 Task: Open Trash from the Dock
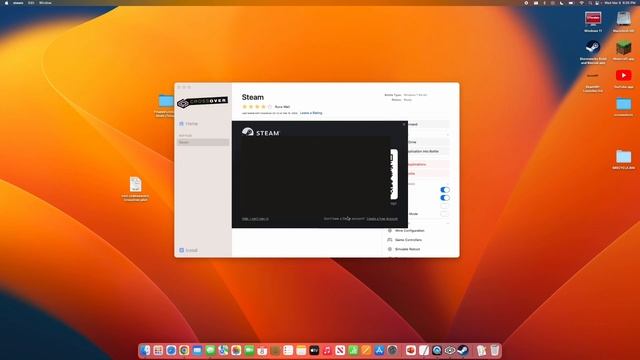point(495,350)
